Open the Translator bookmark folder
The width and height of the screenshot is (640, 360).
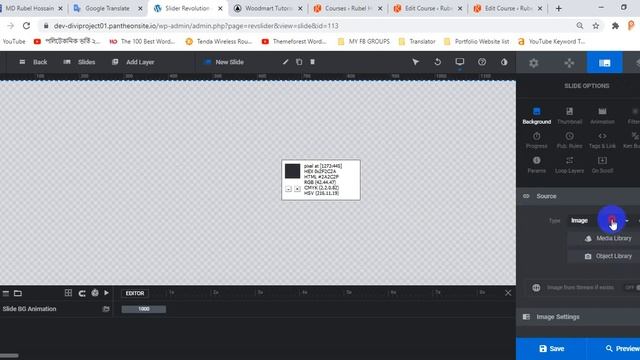point(417,41)
